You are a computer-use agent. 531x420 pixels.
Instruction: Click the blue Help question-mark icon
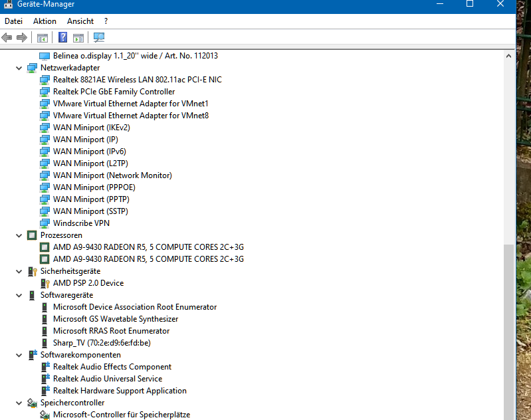click(x=62, y=37)
